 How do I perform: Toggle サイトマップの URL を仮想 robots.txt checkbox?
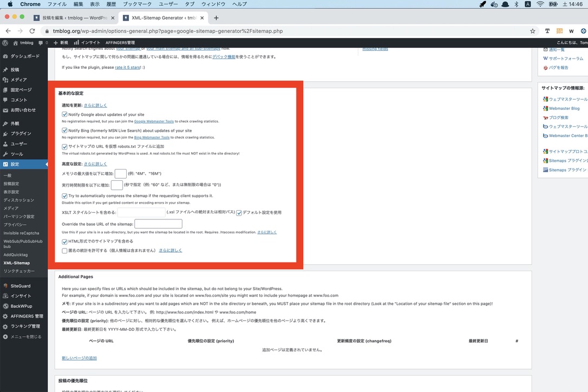pos(64,147)
